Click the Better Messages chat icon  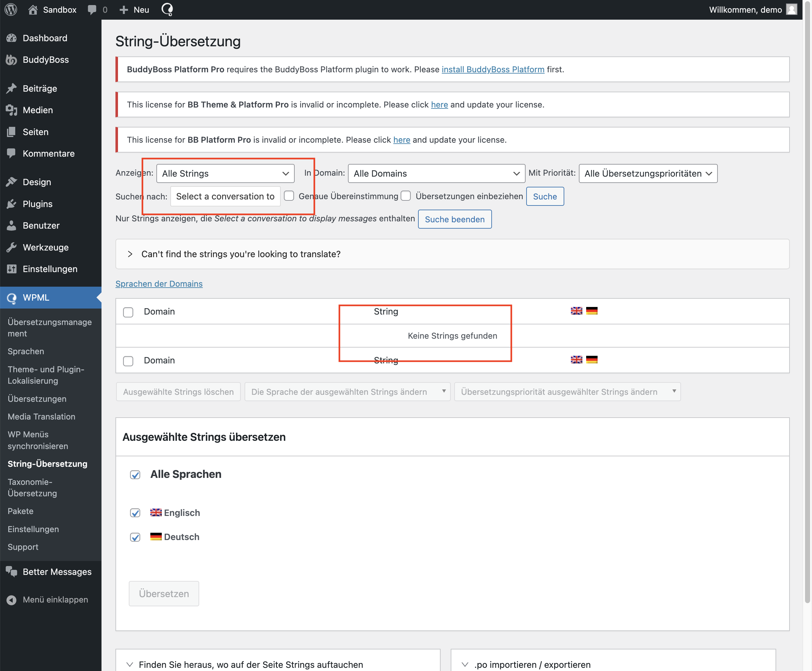(x=12, y=572)
